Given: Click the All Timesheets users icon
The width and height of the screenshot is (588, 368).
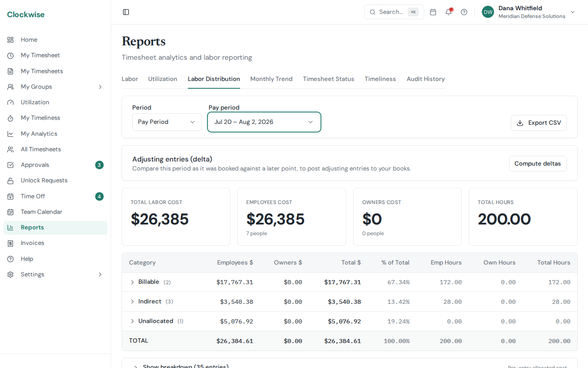Looking at the screenshot, I should pyautogui.click(x=11, y=149).
